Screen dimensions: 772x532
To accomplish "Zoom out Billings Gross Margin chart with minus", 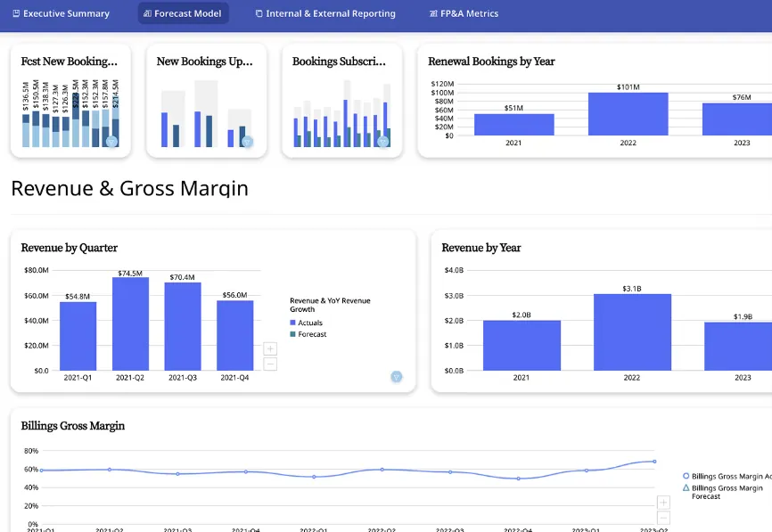I will pyautogui.click(x=662, y=517).
